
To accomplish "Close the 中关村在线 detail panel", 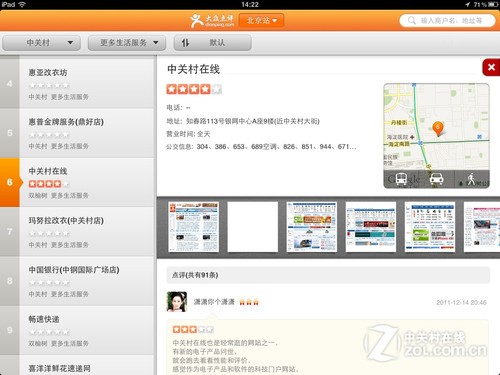I will [491, 67].
